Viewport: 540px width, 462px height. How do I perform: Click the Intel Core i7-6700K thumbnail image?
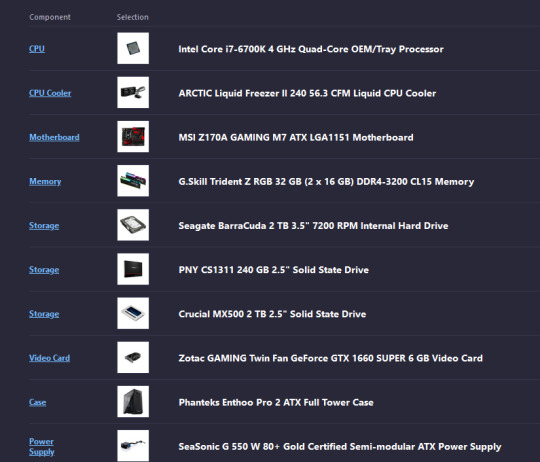point(133,48)
